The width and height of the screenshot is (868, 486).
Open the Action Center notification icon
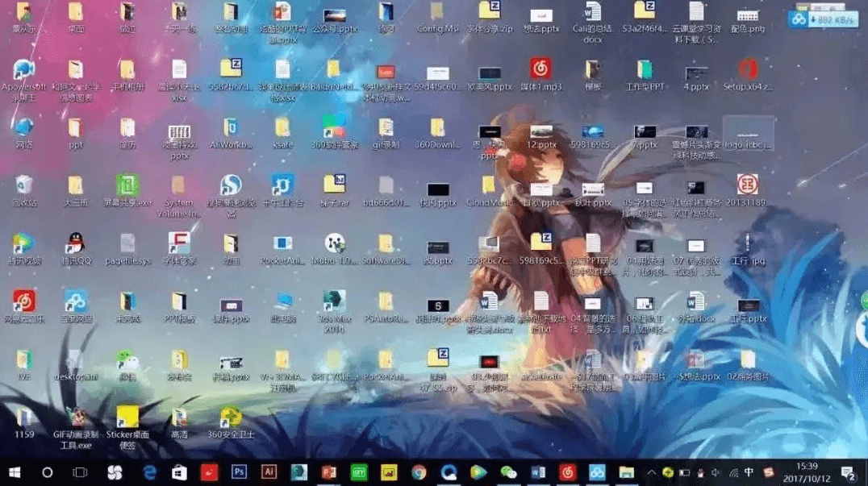[x=848, y=471]
